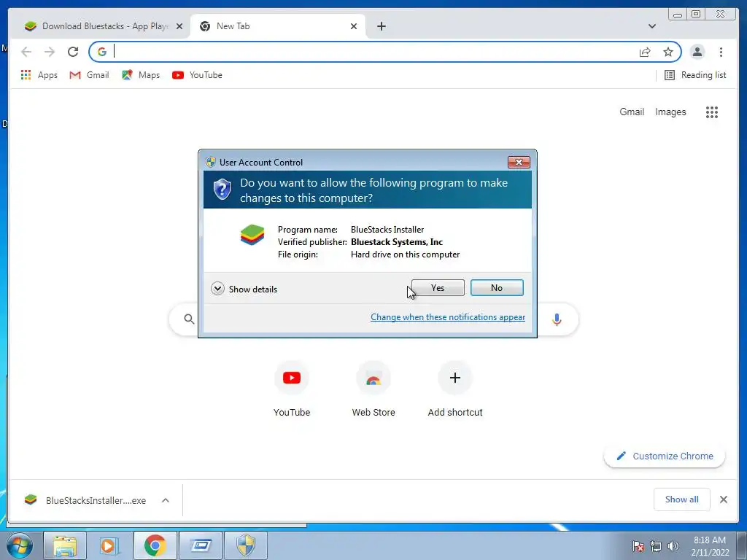Expand Show details in UAC dialog
747x560 pixels.
[244, 289]
